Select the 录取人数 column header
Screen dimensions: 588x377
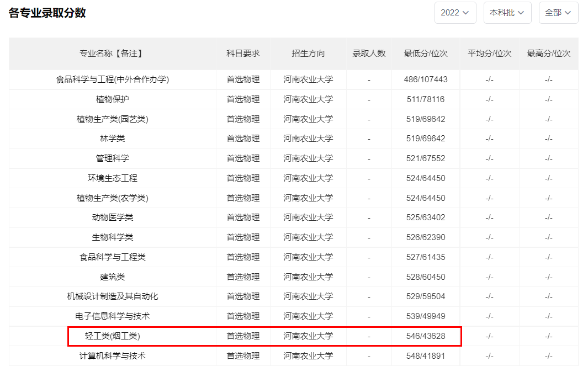point(369,54)
